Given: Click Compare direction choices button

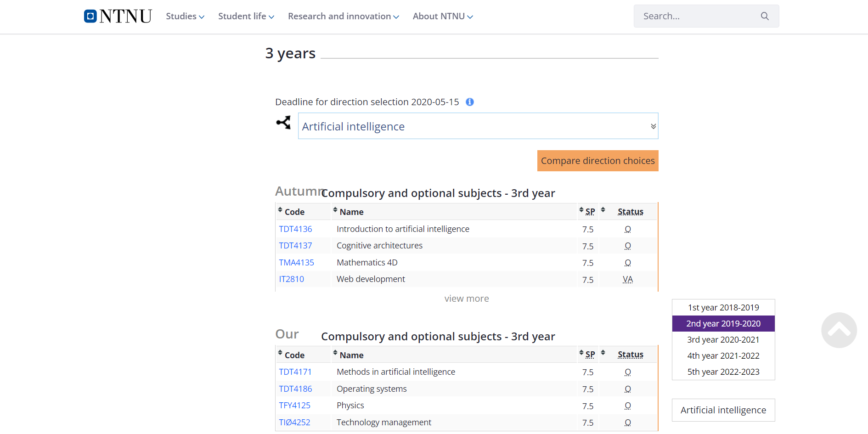Looking at the screenshot, I should click(x=597, y=161).
